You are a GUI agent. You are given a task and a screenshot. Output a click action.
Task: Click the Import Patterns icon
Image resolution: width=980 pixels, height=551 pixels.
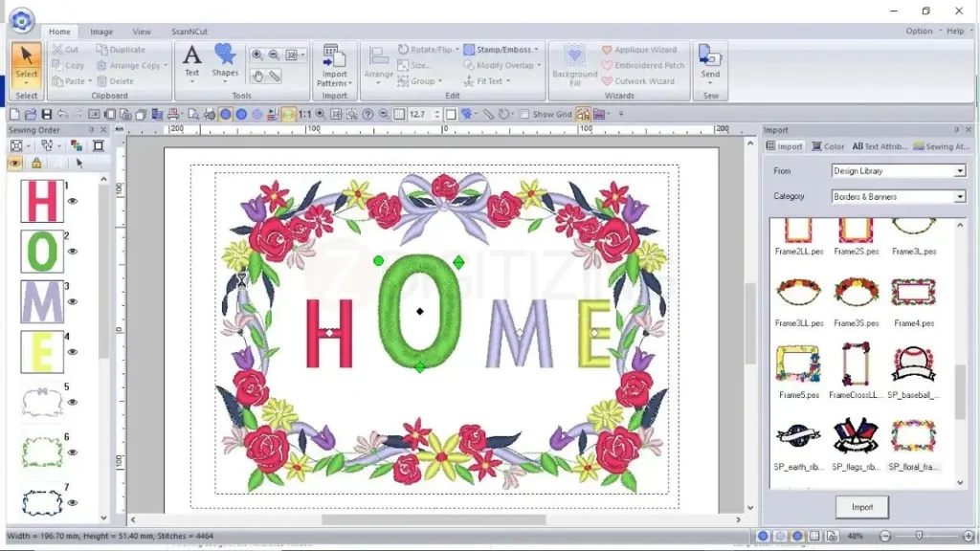[334, 63]
